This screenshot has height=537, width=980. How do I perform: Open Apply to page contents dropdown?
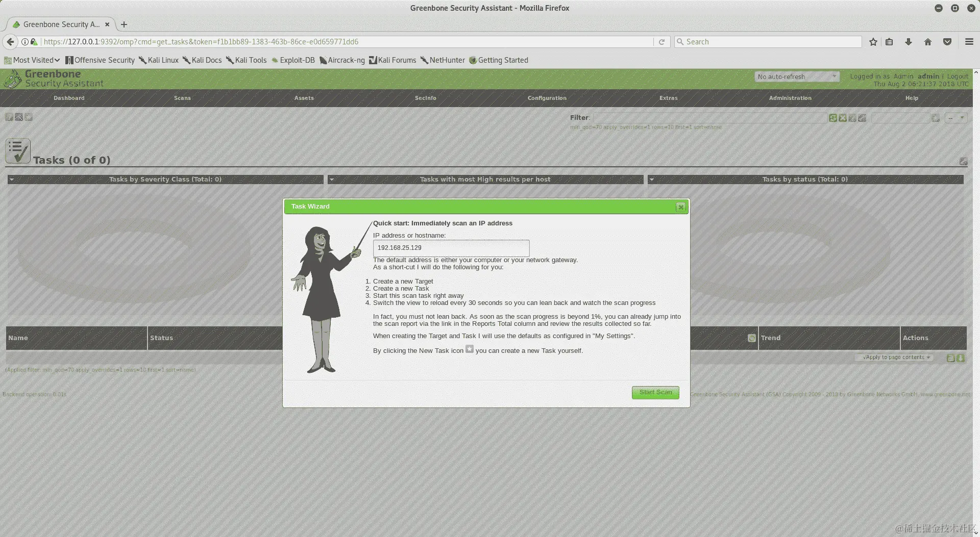895,357
